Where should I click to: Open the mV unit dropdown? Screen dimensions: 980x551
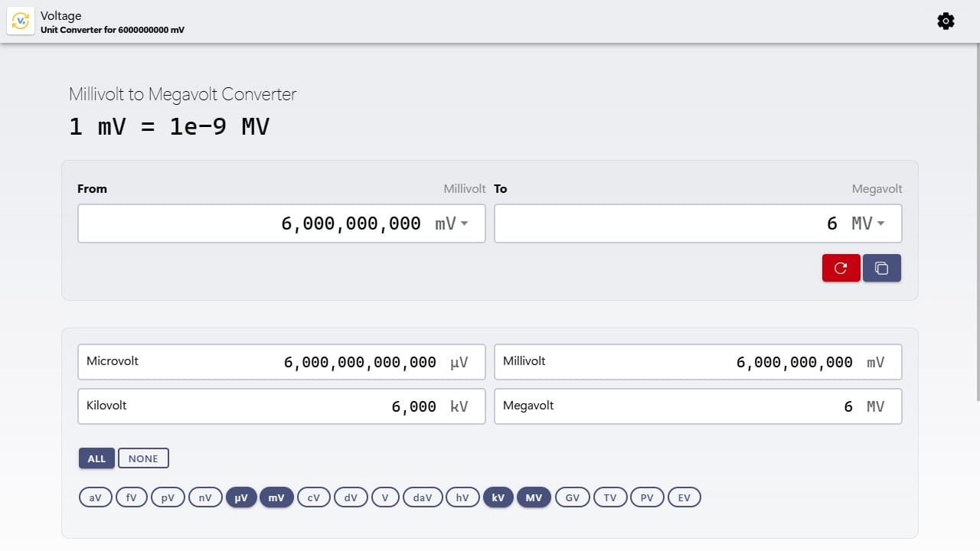point(451,223)
